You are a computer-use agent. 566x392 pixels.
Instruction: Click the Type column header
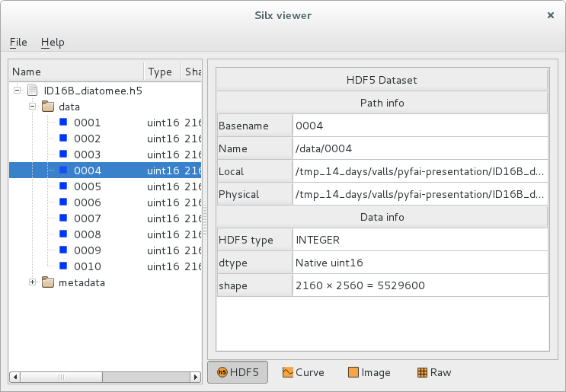click(x=161, y=72)
